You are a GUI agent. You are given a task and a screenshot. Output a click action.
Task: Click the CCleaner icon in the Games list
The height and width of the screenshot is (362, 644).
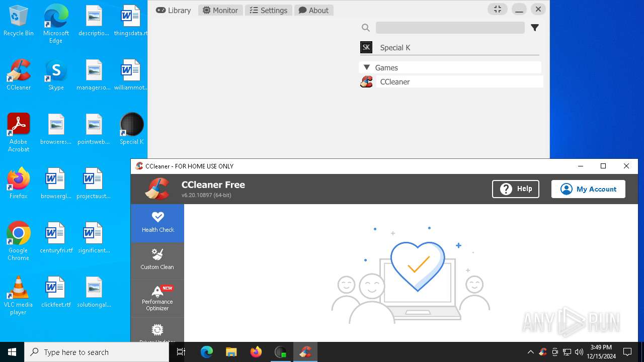tap(366, 81)
